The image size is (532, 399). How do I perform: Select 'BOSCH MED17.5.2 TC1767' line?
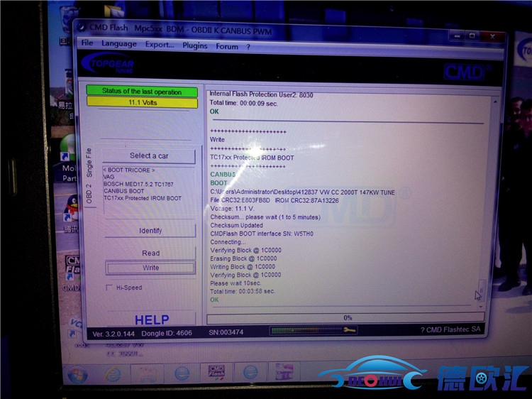coord(138,184)
